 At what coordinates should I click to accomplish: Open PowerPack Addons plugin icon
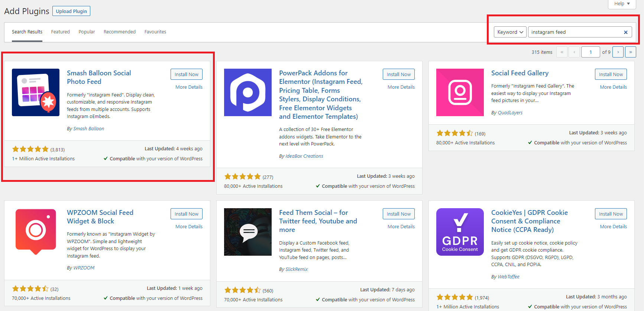pyautogui.click(x=248, y=92)
